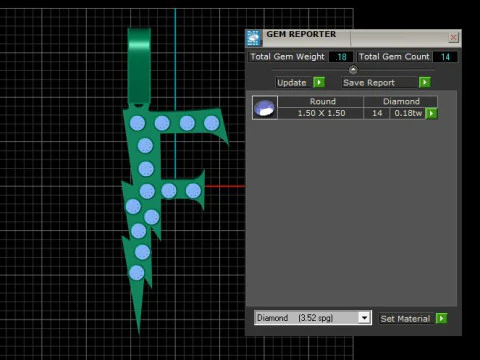Select the round gem thumbnail
This screenshot has height=360, width=480.
265,108
